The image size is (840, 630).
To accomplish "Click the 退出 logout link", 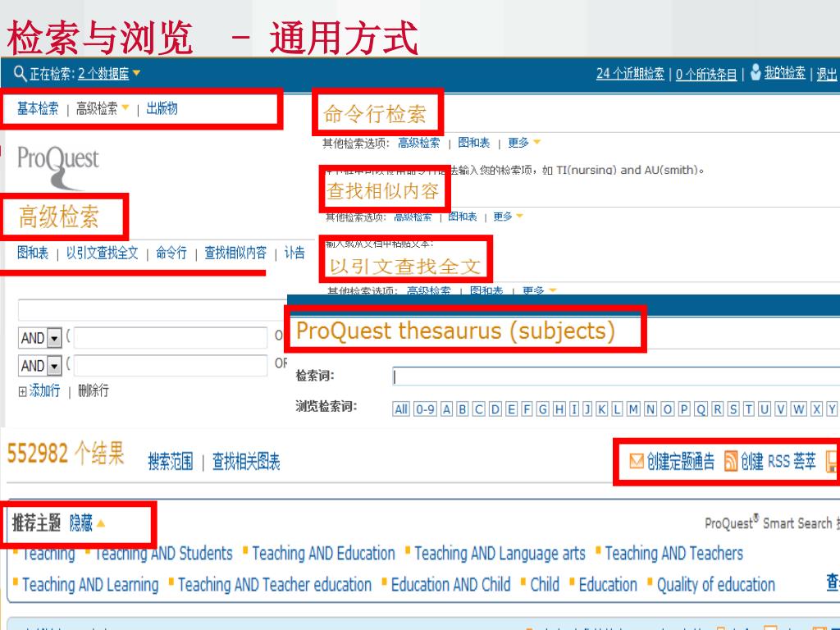I will 827,74.
